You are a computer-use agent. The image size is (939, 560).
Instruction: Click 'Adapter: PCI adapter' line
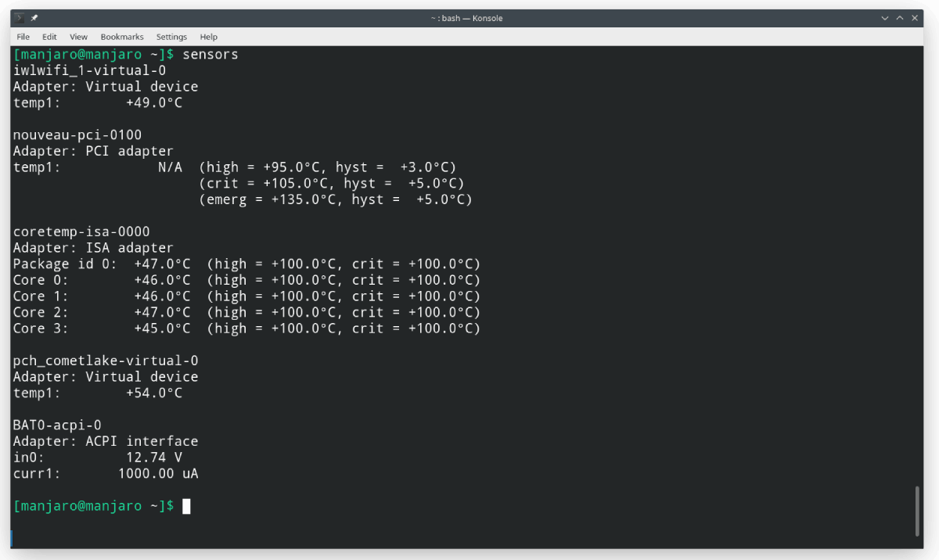click(93, 151)
